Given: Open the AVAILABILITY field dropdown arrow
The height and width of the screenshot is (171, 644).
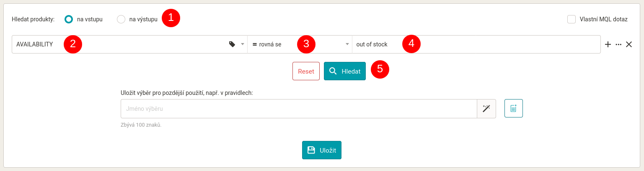Looking at the screenshot, I should (242, 44).
